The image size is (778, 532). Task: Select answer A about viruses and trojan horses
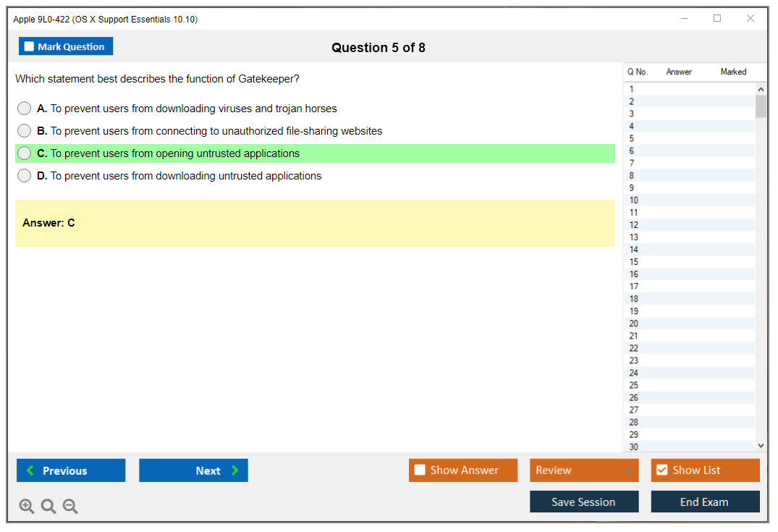(25, 109)
